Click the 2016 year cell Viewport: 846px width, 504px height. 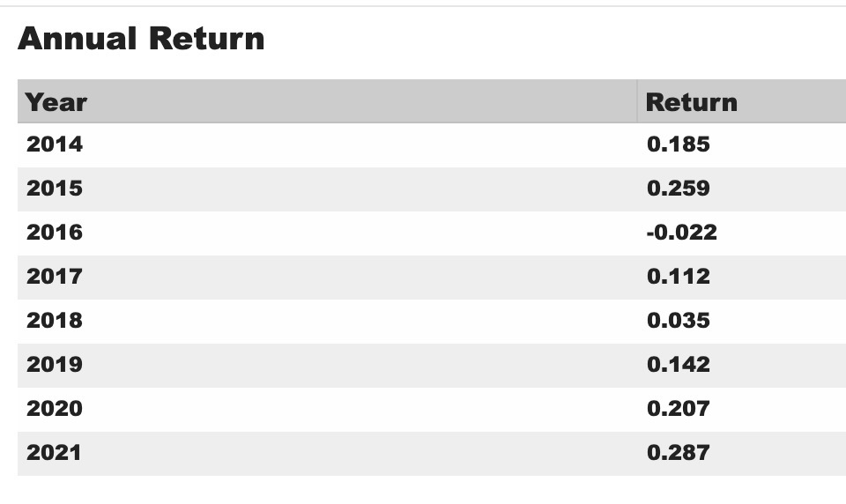point(55,233)
